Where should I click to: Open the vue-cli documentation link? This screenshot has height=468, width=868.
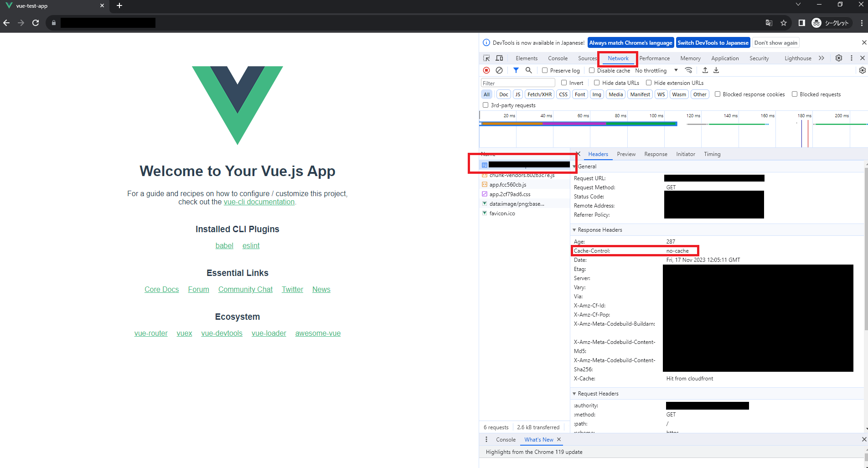click(x=259, y=202)
